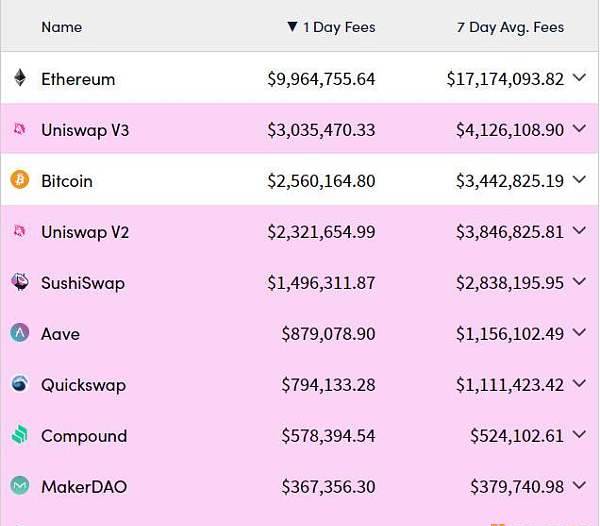Expand the Ethereum row chevron

click(579, 78)
